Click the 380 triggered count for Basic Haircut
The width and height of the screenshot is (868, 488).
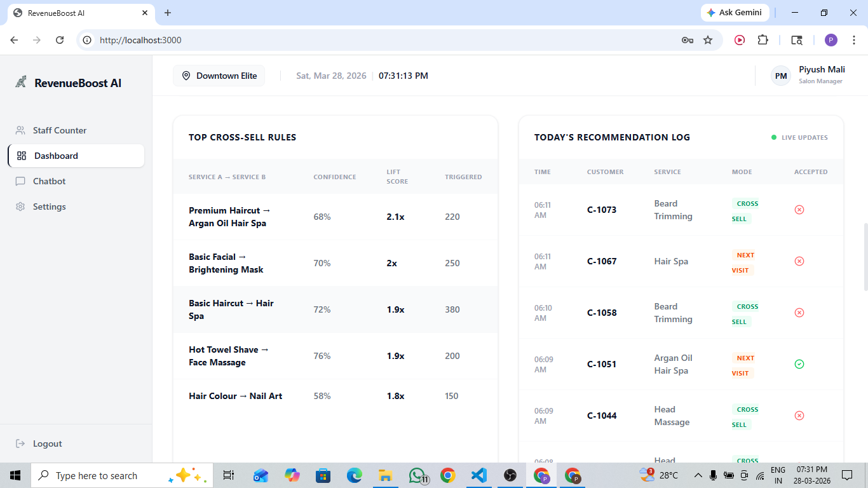coord(452,309)
